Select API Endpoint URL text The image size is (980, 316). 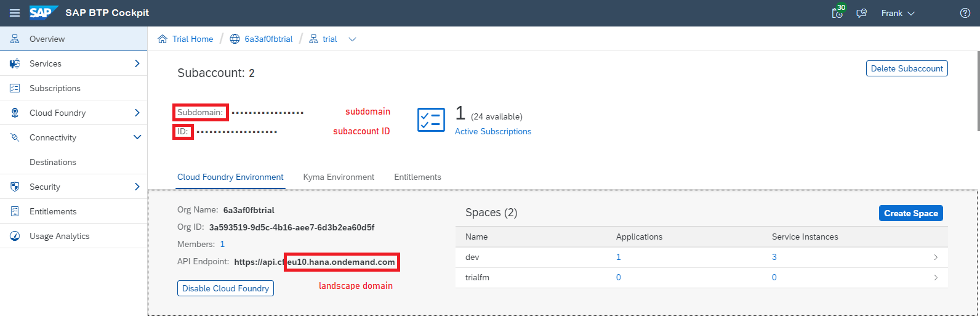click(x=315, y=262)
